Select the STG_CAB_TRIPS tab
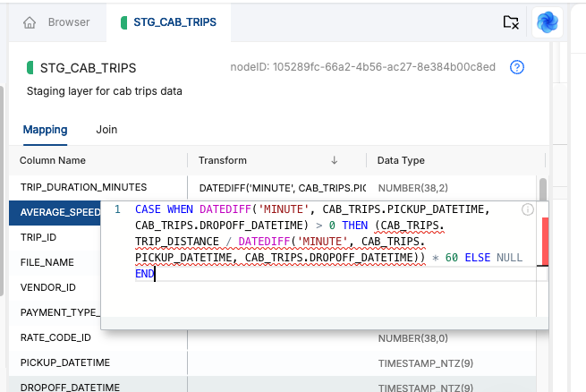 point(168,22)
